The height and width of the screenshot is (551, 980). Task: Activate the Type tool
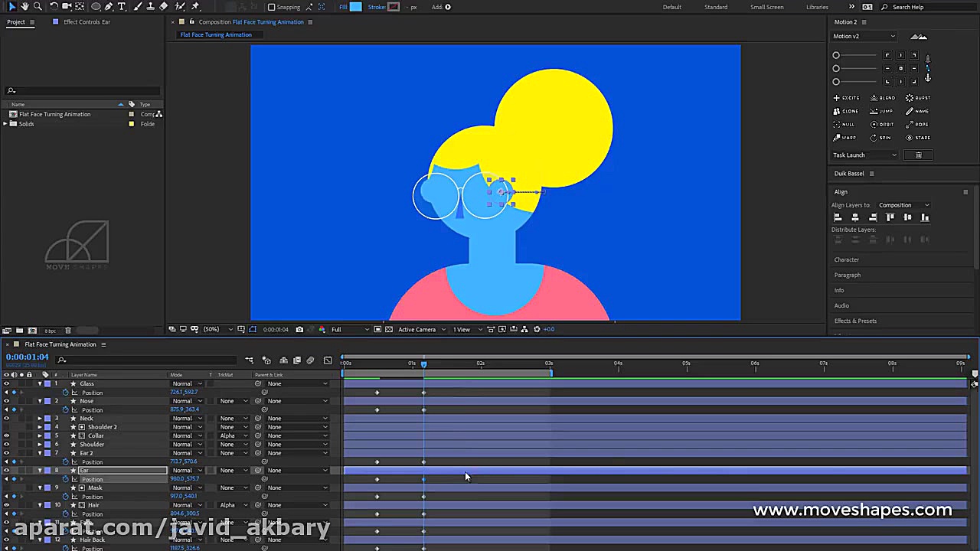pyautogui.click(x=121, y=7)
